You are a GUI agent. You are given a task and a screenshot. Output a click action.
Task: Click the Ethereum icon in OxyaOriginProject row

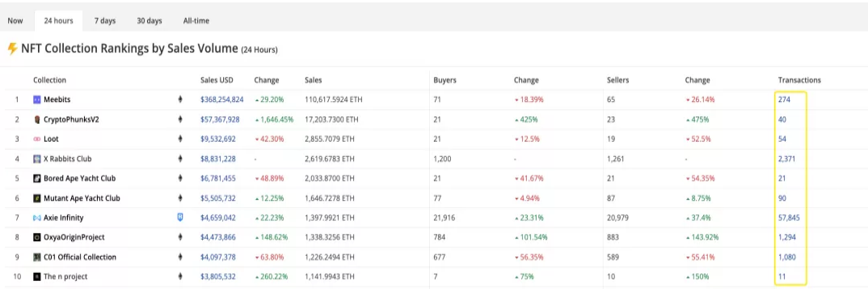coord(179,237)
